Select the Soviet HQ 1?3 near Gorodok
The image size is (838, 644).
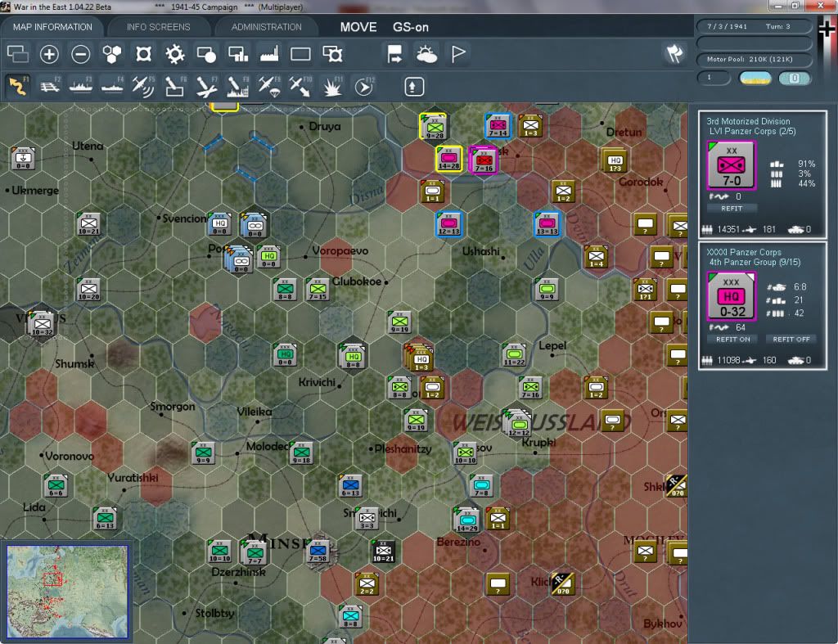[x=615, y=160]
